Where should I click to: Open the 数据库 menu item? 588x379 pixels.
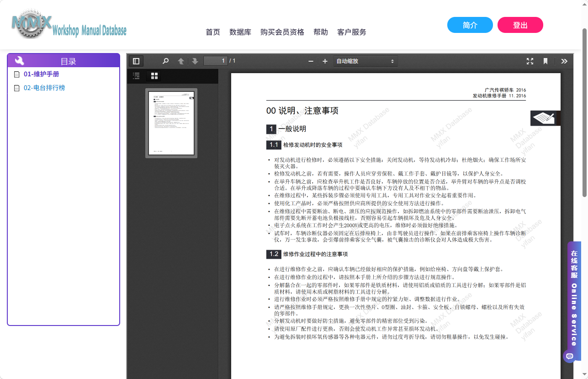tap(240, 32)
